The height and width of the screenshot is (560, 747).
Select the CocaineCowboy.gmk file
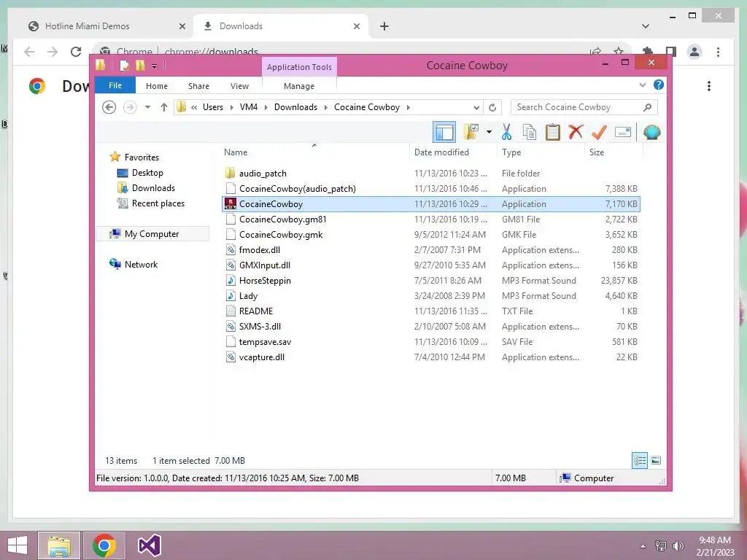432,234
